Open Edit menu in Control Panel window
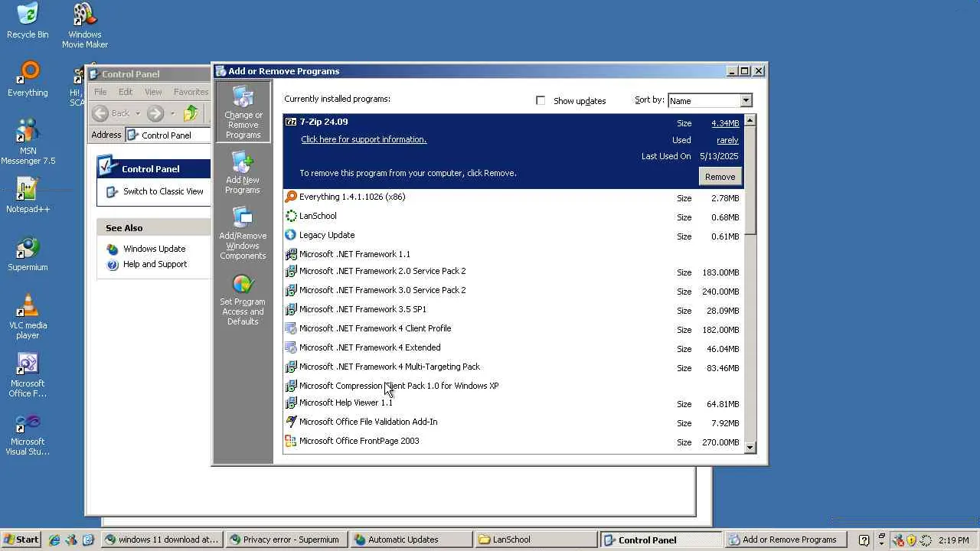The width and height of the screenshot is (980, 551). (126, 92)
